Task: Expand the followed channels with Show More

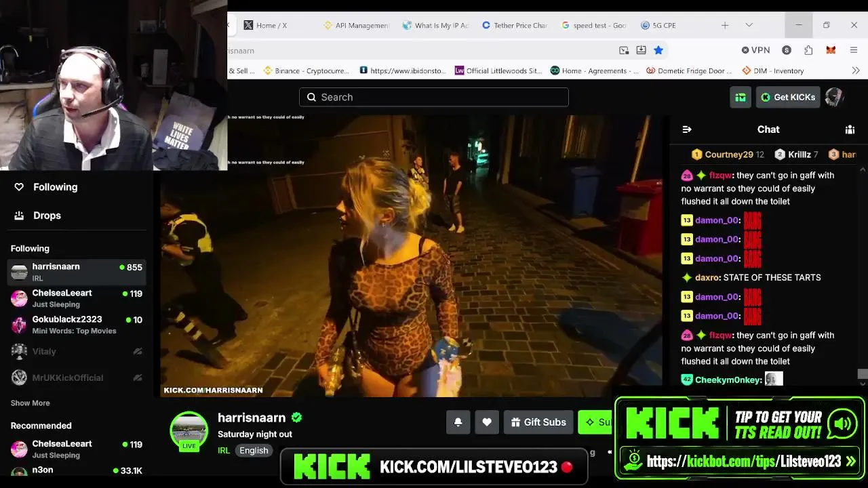Action: pos(30,403)
